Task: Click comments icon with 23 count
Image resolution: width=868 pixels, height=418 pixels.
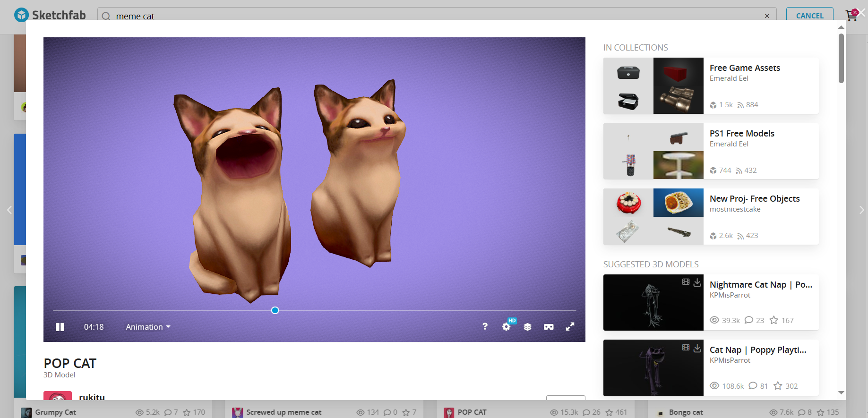Action: click(x=748, y=320)
